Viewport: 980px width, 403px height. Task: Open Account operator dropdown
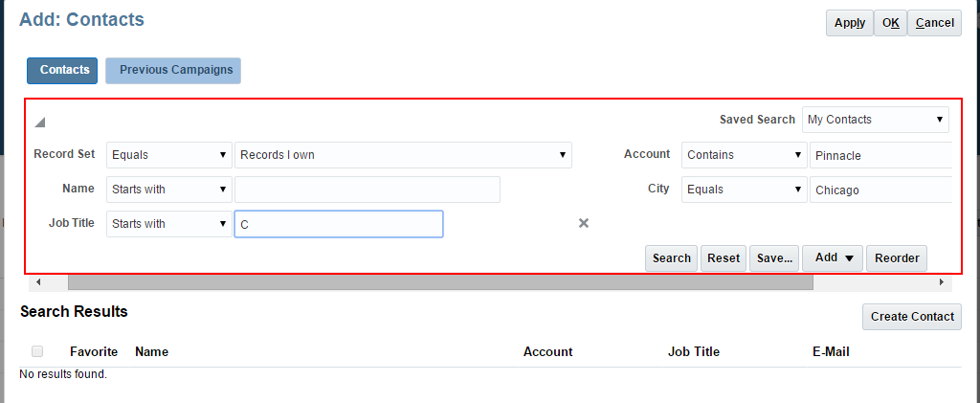(x=744, y=155)
